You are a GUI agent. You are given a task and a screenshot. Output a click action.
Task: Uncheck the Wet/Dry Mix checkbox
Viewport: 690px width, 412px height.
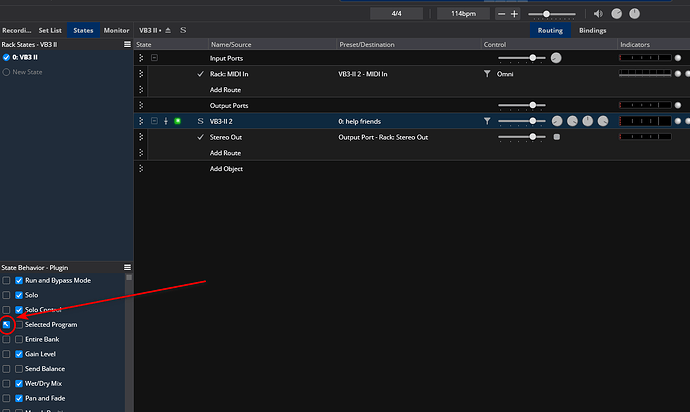[x=19, y=383]
